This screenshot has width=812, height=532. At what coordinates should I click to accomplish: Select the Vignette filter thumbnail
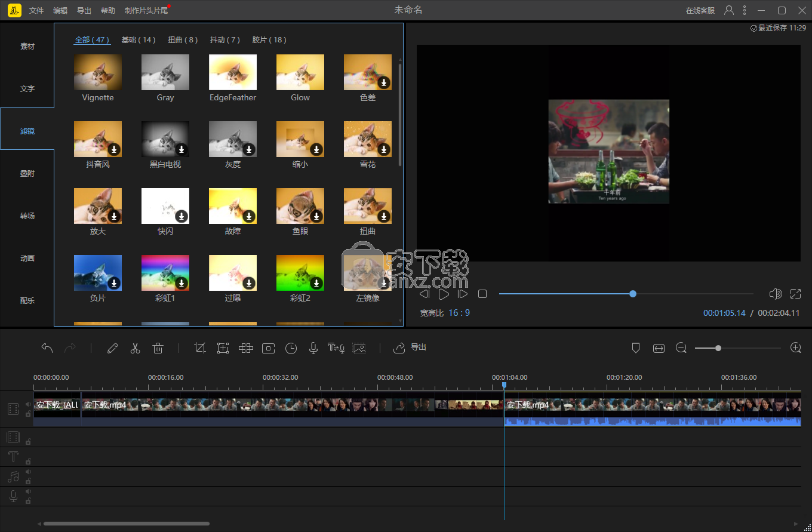click(x=98, y=72)
